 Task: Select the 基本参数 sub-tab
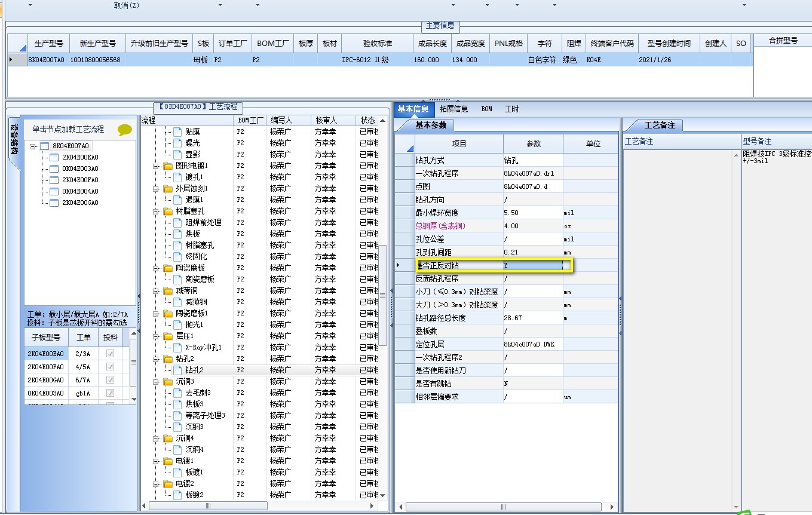click(x=430, y=125)
